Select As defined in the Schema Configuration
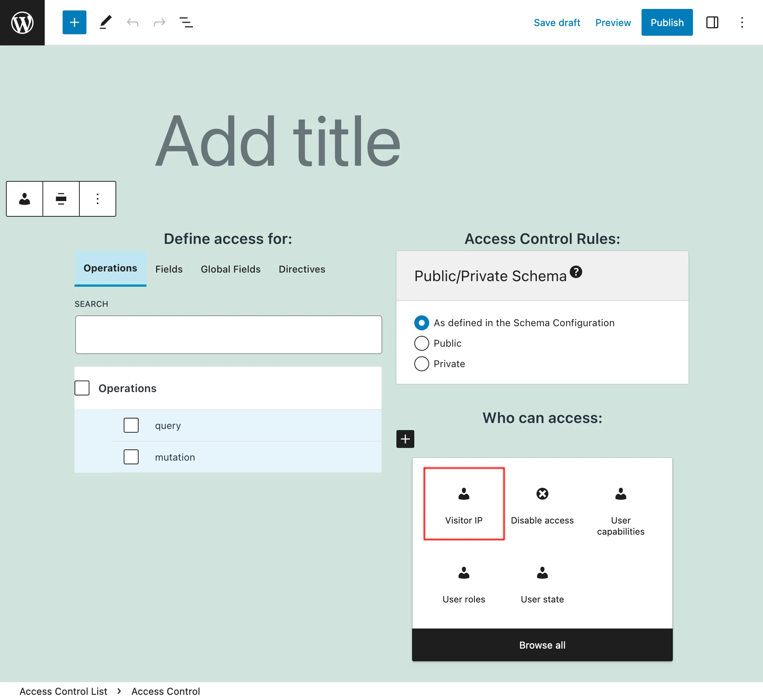Screen dimensions: 763x700 click(x=421, y=323)
